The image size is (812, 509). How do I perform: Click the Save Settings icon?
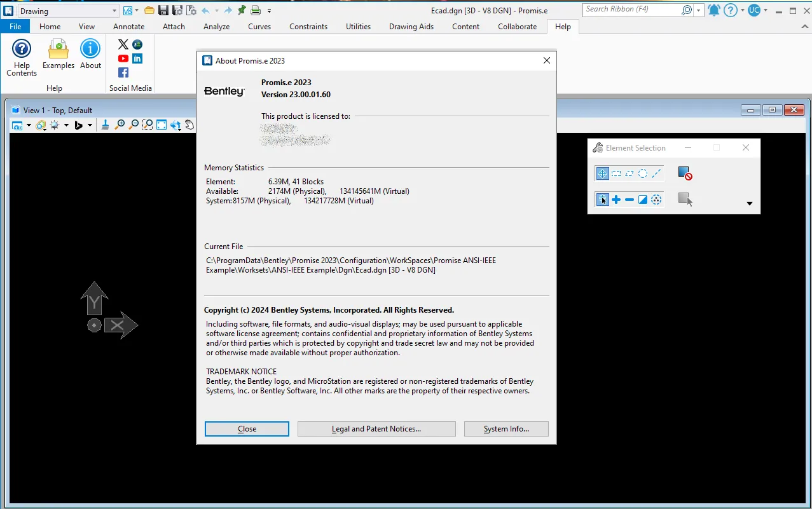point(177,10)
